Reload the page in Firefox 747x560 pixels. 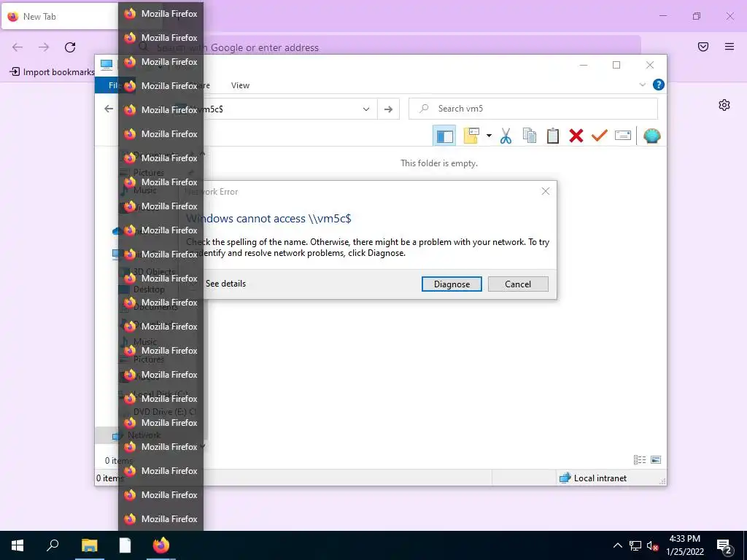coord(70,47)
